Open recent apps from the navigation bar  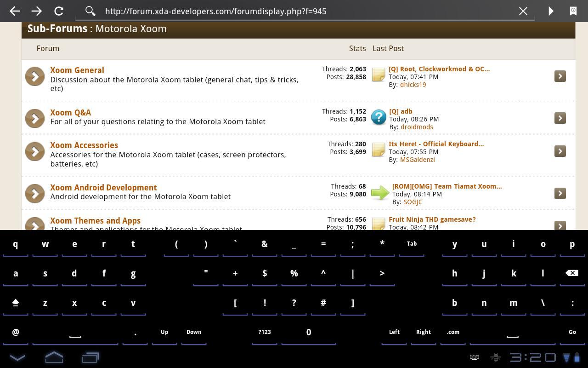click(90, 357)
